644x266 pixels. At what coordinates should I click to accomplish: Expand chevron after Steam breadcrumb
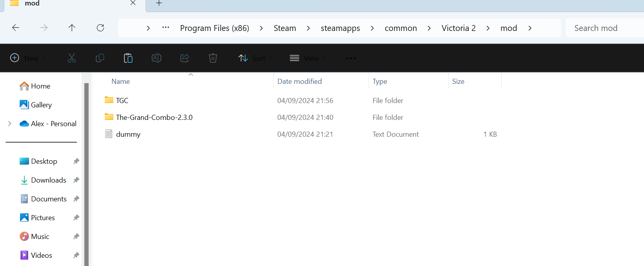click(308, 28)
